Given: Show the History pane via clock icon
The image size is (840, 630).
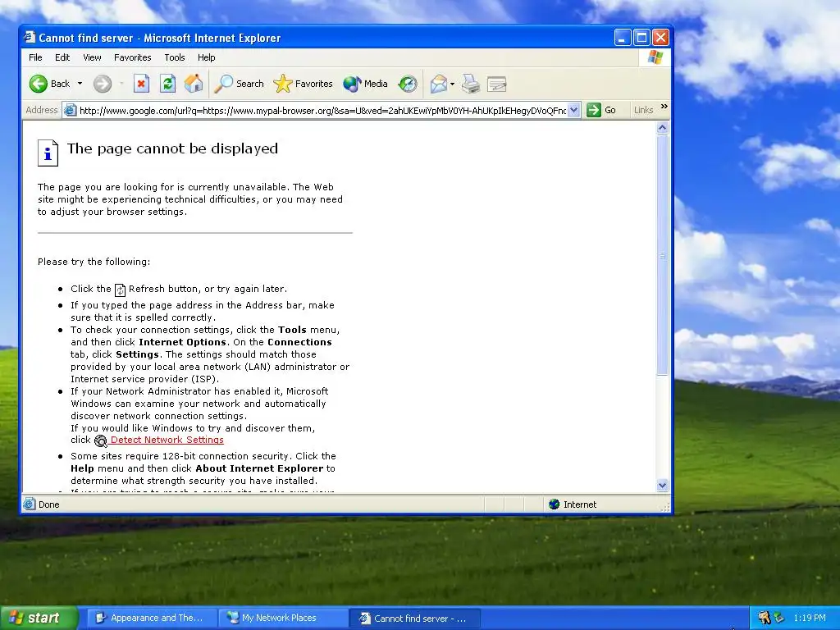Looking at the screenshot, I should [x=408, y=84].
